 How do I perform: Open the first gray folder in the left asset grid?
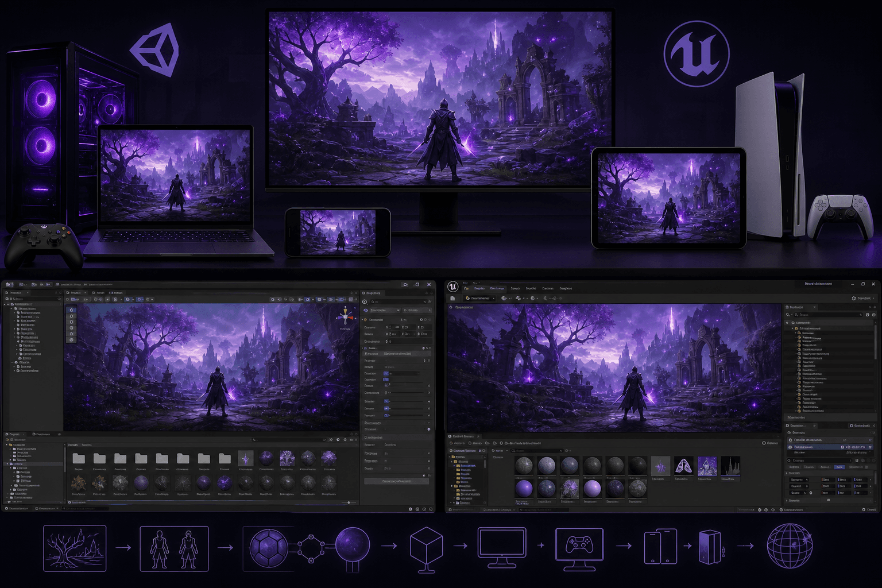[79, 458]
